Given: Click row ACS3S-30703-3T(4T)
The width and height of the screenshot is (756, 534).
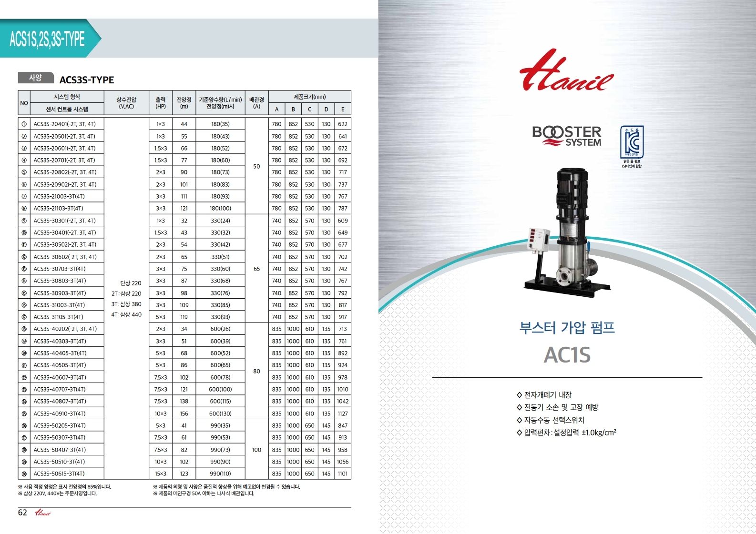Looking at the screenshot, I should click(x=184, y=269).
